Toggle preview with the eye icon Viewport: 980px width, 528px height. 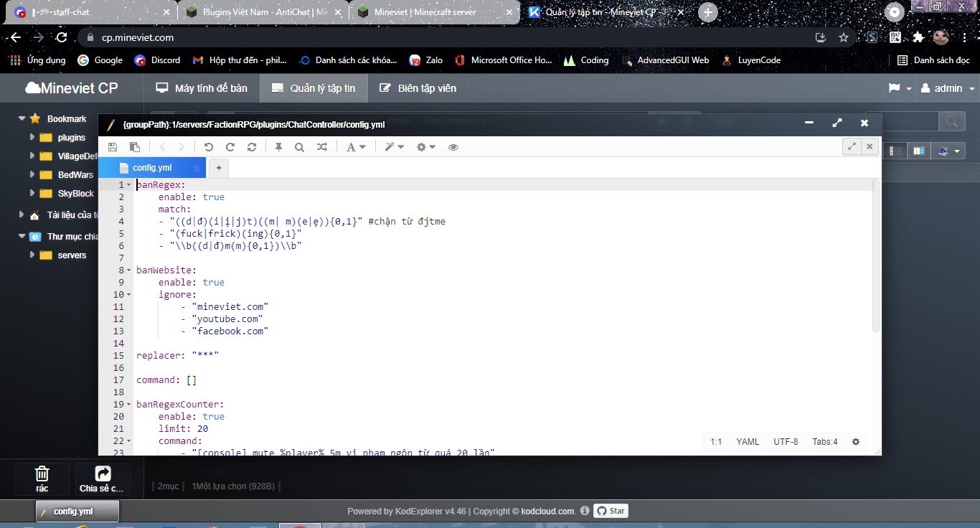[453, 147]
